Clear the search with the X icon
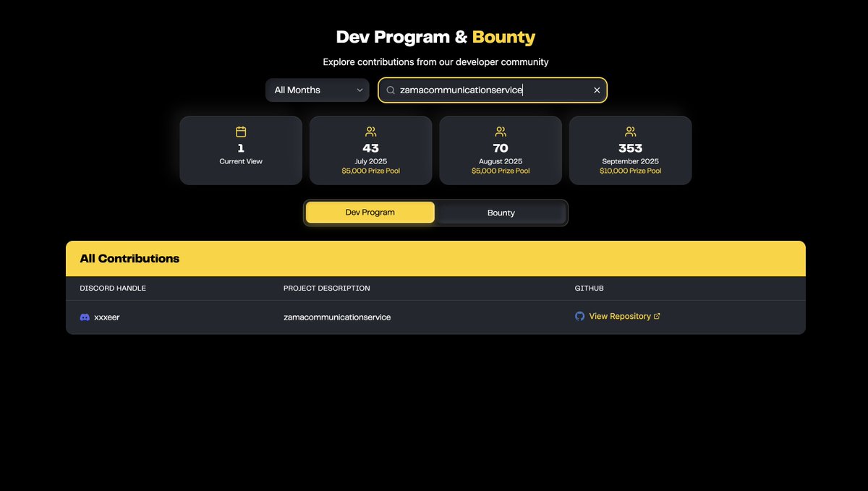 [x=597, y=90]
